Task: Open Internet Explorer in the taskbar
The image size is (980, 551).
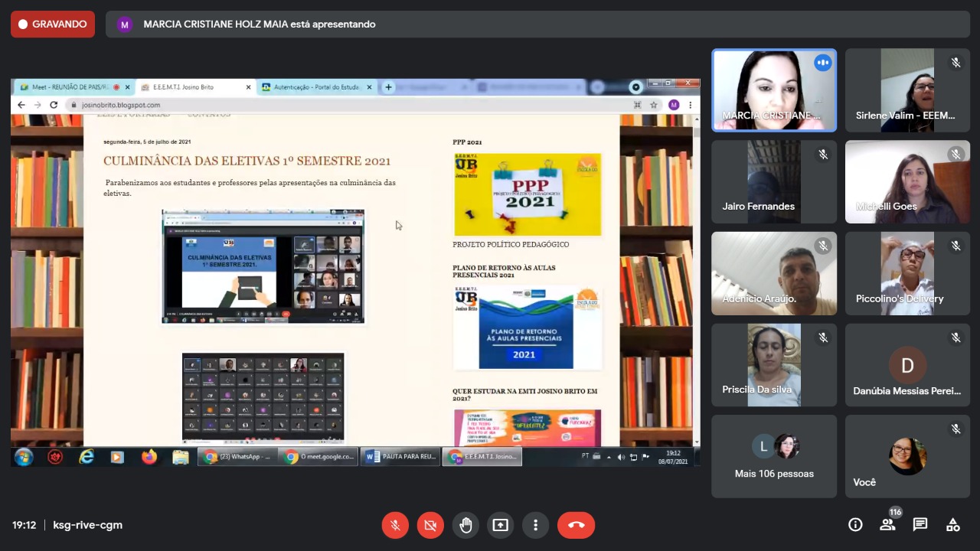Action: [x=86, y=457]
